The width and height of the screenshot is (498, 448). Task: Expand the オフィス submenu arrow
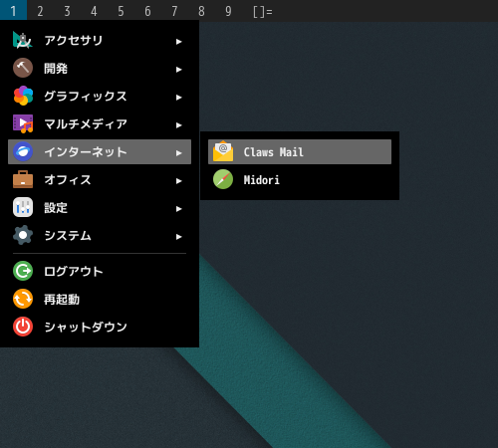(x=179, y=181)
